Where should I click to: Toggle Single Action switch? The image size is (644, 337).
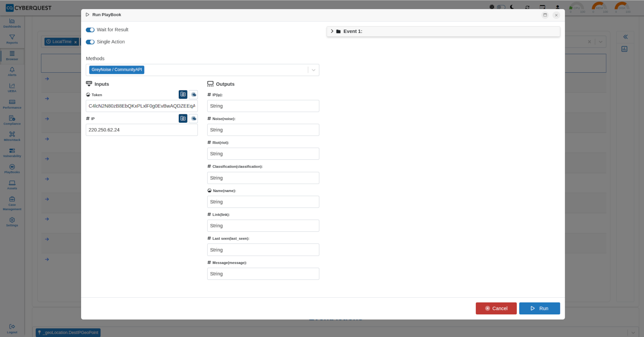(x=90, y=42)
